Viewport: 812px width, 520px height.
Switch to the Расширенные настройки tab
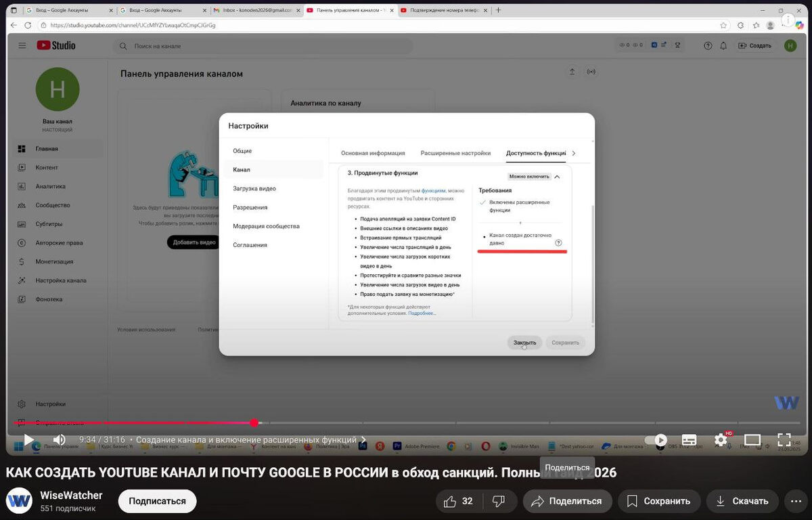click(x=455, y=153)
